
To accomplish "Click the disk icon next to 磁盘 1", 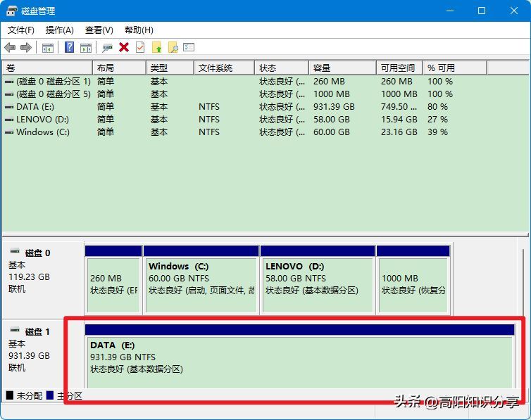I will tap(15, 330).
